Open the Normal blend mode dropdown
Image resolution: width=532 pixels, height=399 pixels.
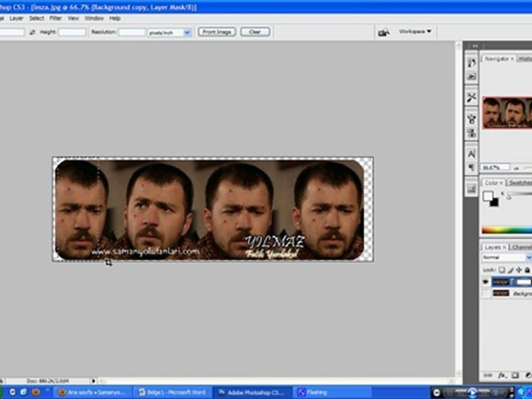(x=507, y=258)
